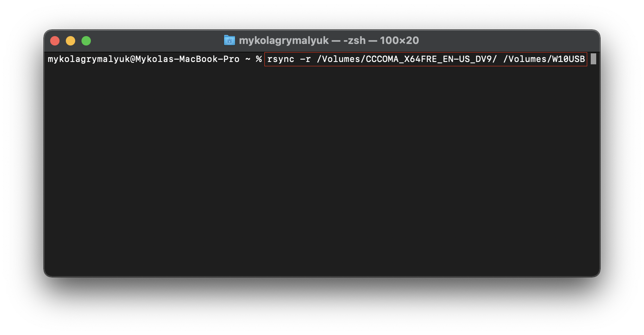
Task: Click the CCCOMA_X64FRE_EN-US_DV9 source volume name
Action: point(429,59)
